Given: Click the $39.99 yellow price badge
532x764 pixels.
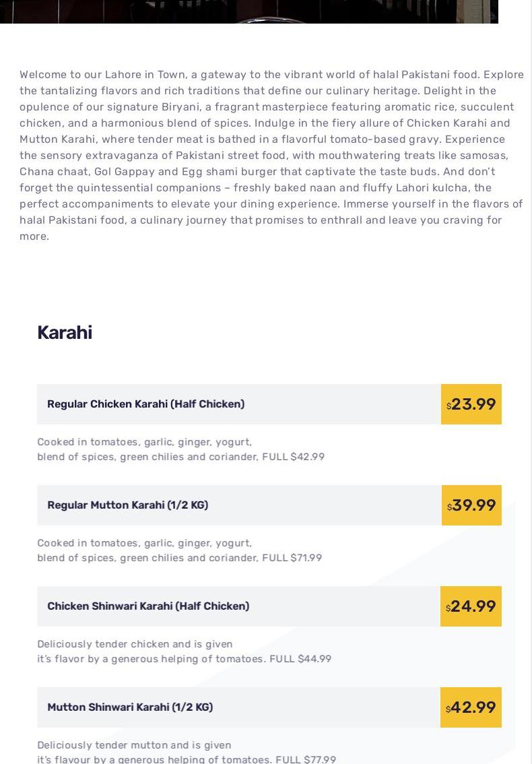Looking at the screenshot, I should [x=471, y=505].
